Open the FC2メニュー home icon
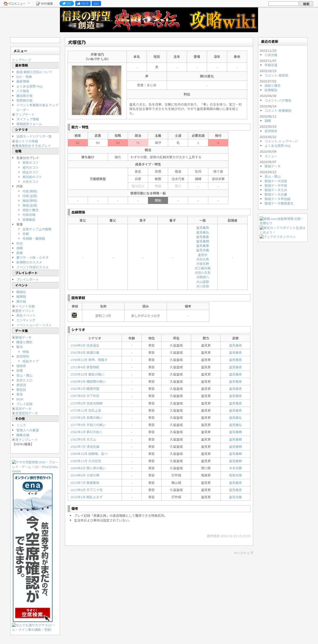 click(x=6, y=3)
